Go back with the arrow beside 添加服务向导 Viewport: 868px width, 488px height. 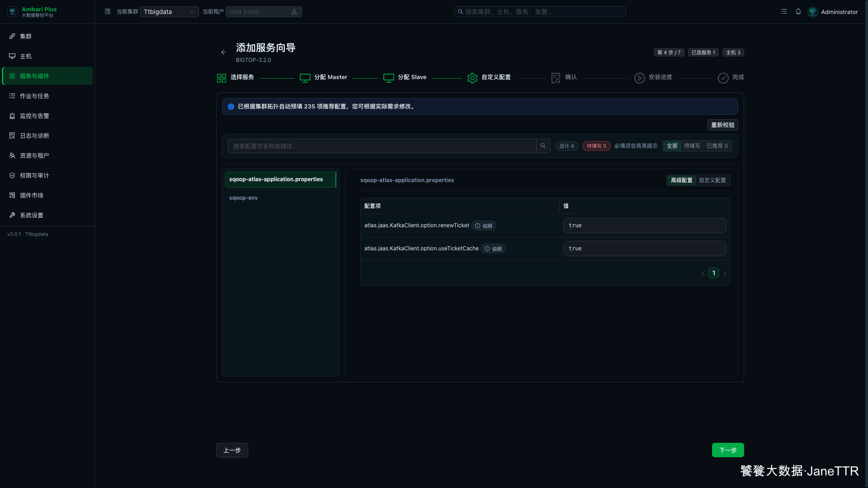point(223,52)
